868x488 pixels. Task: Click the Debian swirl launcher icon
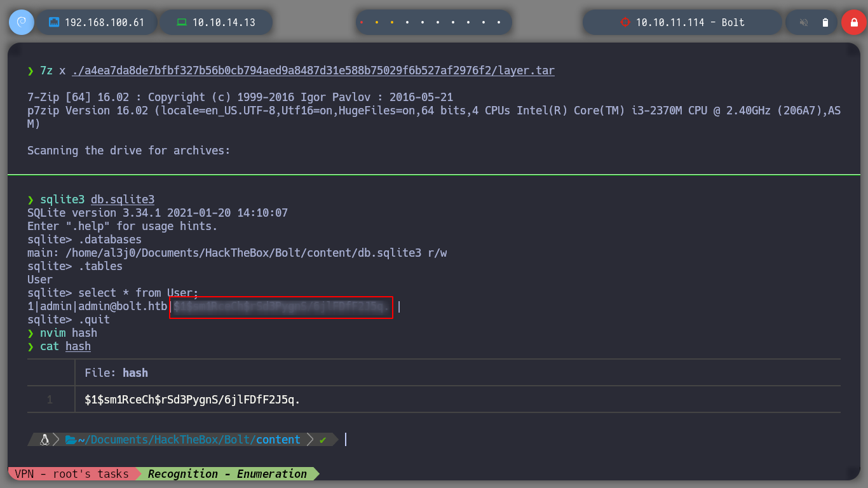(x=21, y=22)
